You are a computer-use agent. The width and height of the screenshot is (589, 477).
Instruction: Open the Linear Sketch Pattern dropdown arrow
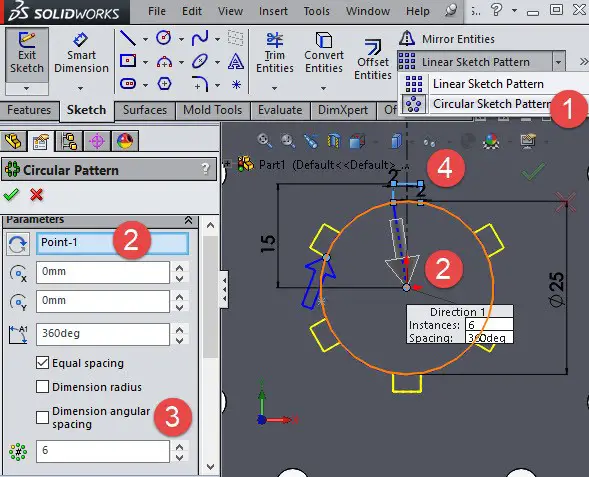click(559, 62)
